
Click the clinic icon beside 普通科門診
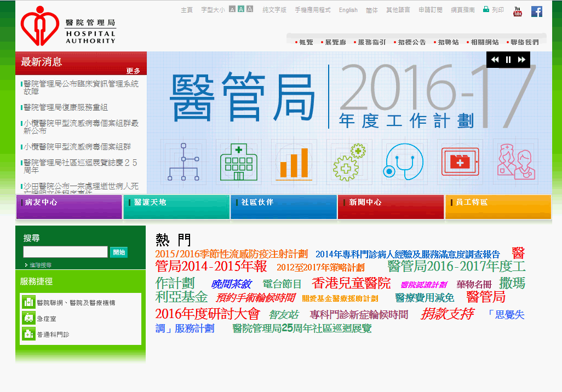(28, 334)
